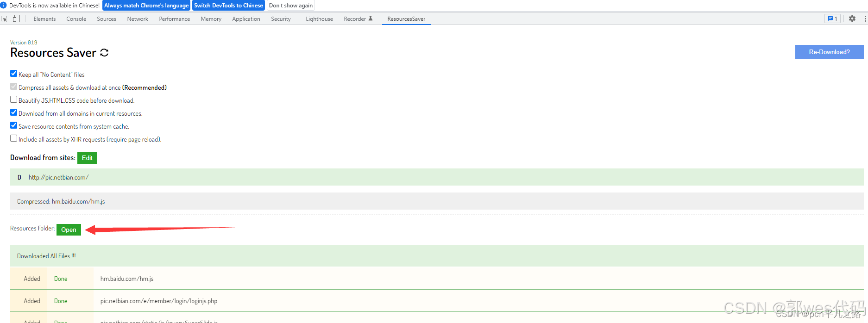Click Switch DevTools to Chinese button

coord(228,6)
